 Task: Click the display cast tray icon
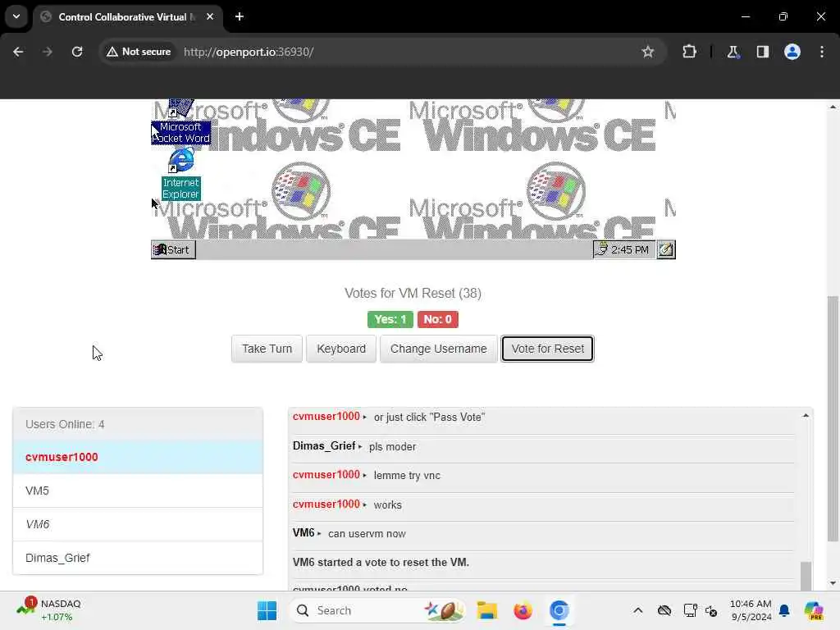pos(690,610)
